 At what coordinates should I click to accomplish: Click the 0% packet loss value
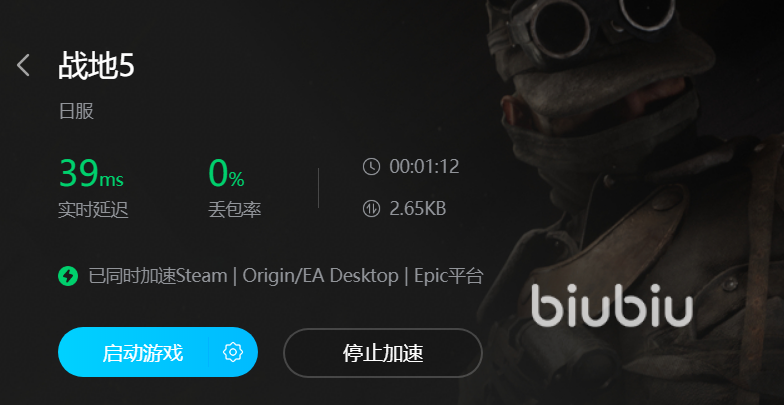[x=226, y=173]
